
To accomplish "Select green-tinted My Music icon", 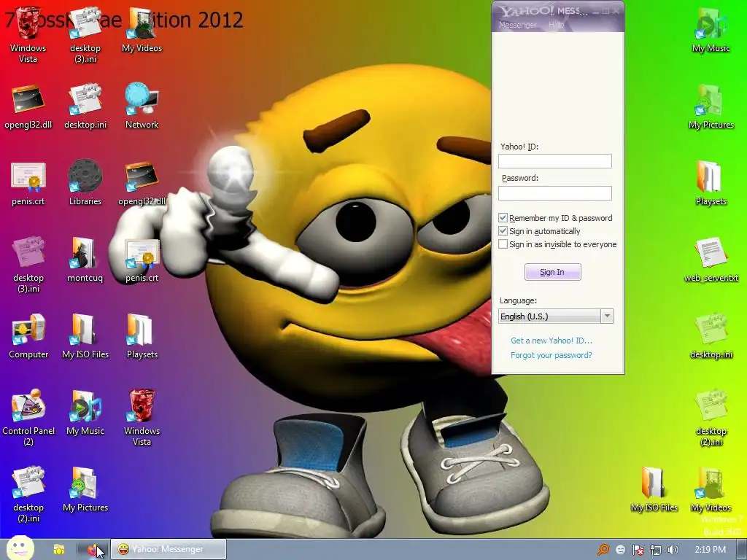I will (x=711, y=29).
